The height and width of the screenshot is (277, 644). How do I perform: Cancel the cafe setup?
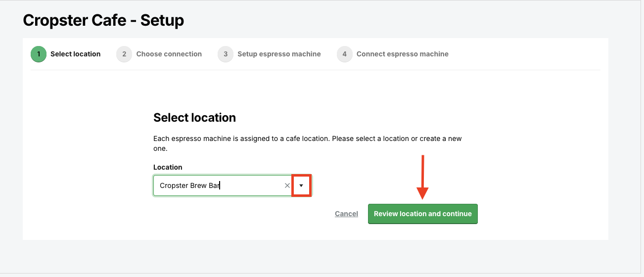click(x=346, y=214)
